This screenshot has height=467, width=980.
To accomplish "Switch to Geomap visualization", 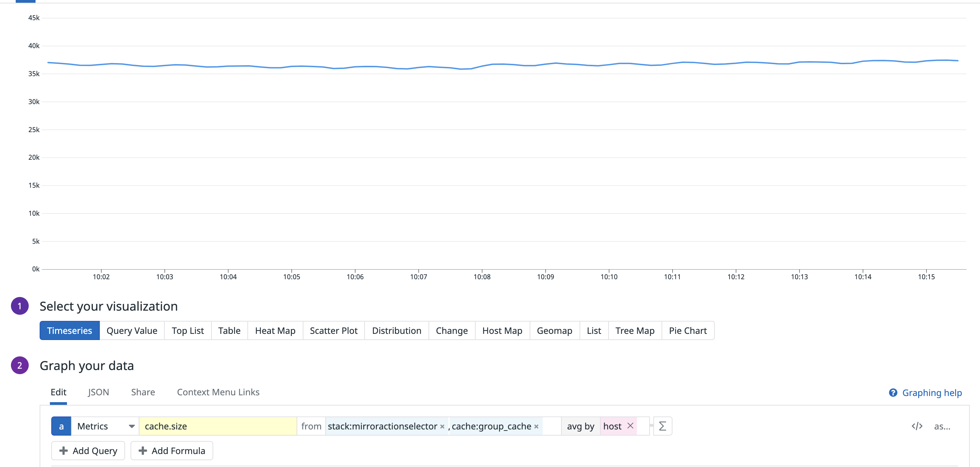I will pyautogui.click(x=554, y=330).
